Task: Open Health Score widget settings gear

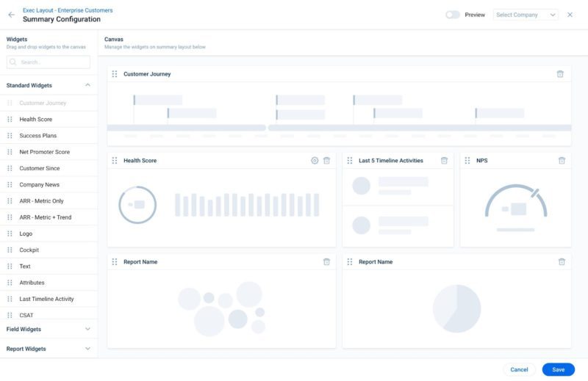Action: coord(315,161)
